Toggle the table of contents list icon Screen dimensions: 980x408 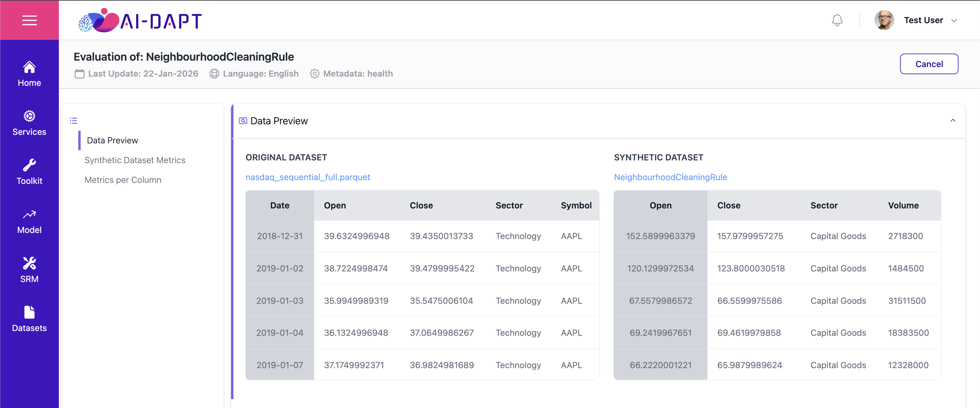73,121
